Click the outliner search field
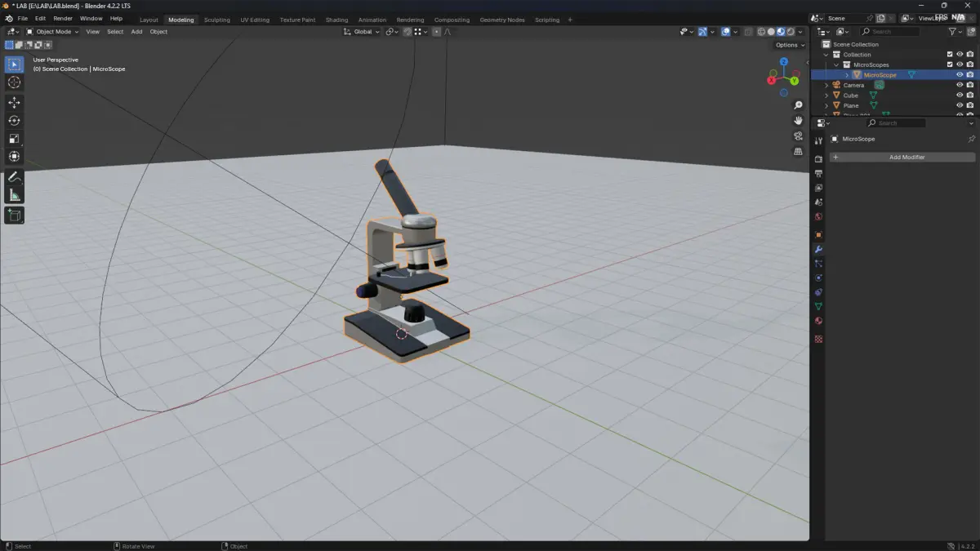Image resolution: width=980 pixels, height=551 pixels. pos(891,32)
